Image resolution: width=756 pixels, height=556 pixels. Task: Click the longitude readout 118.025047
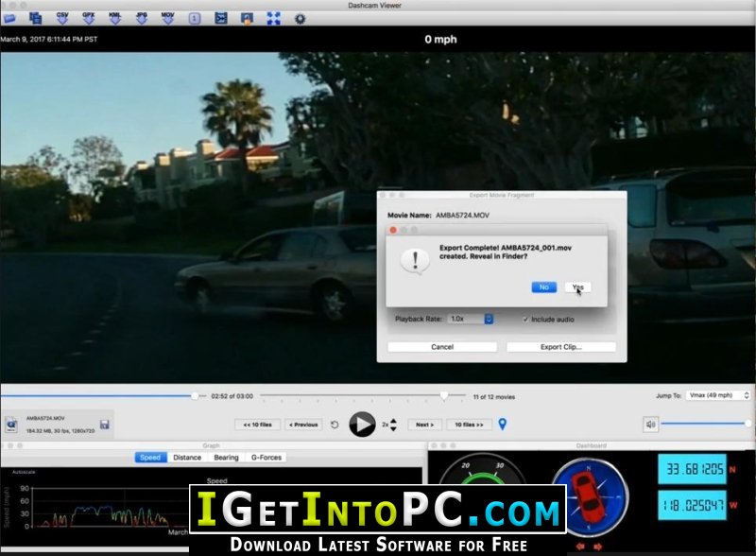pyautogui.click(x=693, y=505)
